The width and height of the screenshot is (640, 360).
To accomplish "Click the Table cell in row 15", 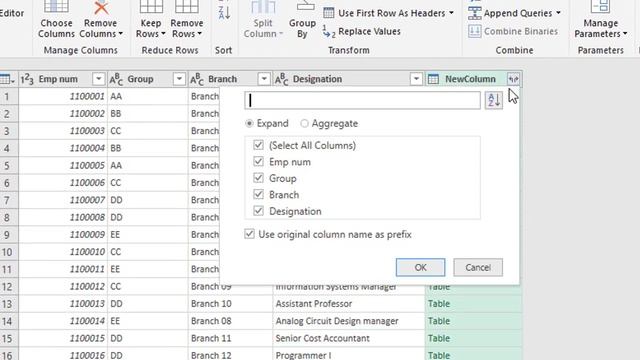I will point(473,338).
